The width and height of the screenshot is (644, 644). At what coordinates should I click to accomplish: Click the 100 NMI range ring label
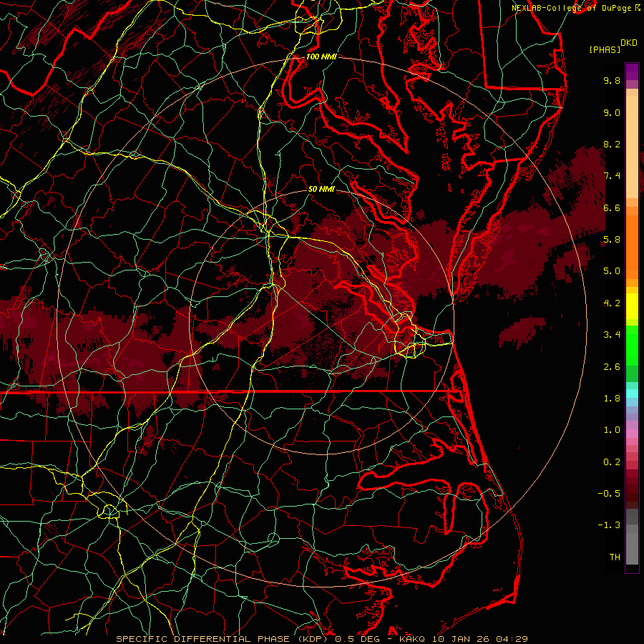321,57
